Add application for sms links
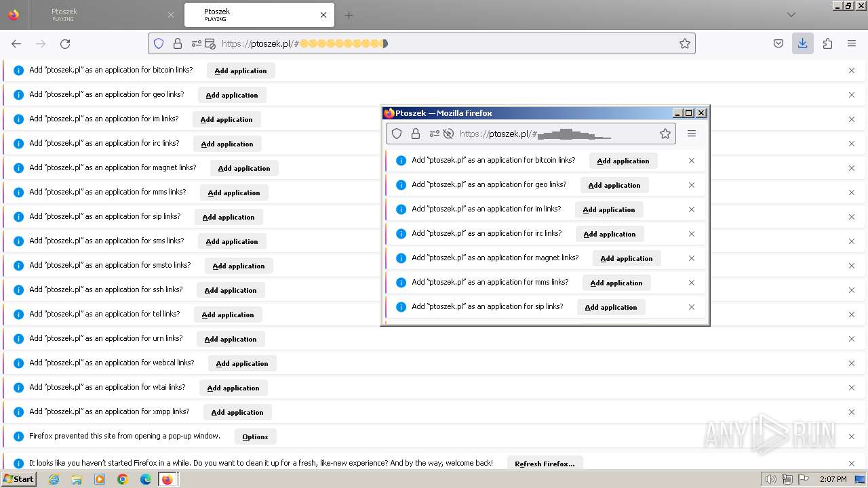Image resolution: width=868 pixels, height=488 pixels. point(232,241)
